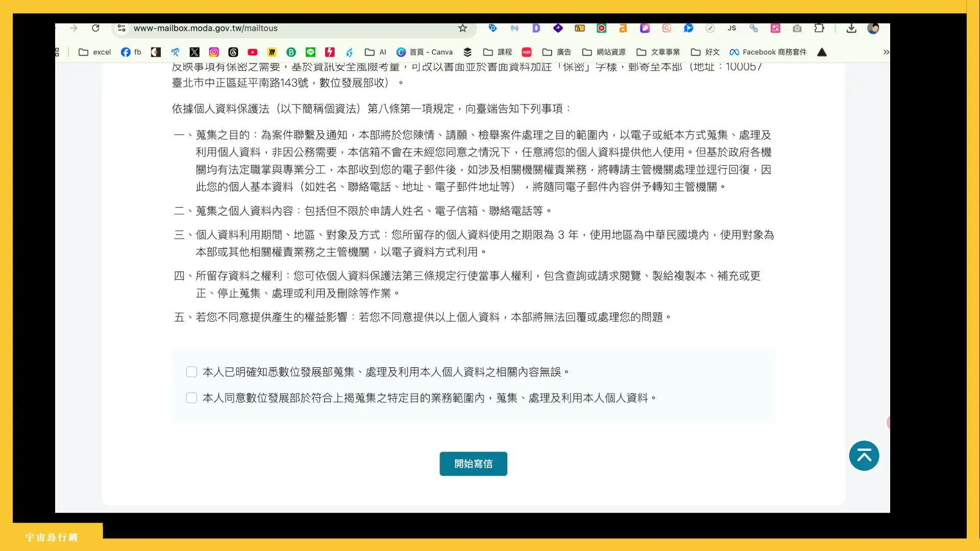Open the X (Twitter) bookmark
The image size is (980, 551).
click(x=194, y=52)
